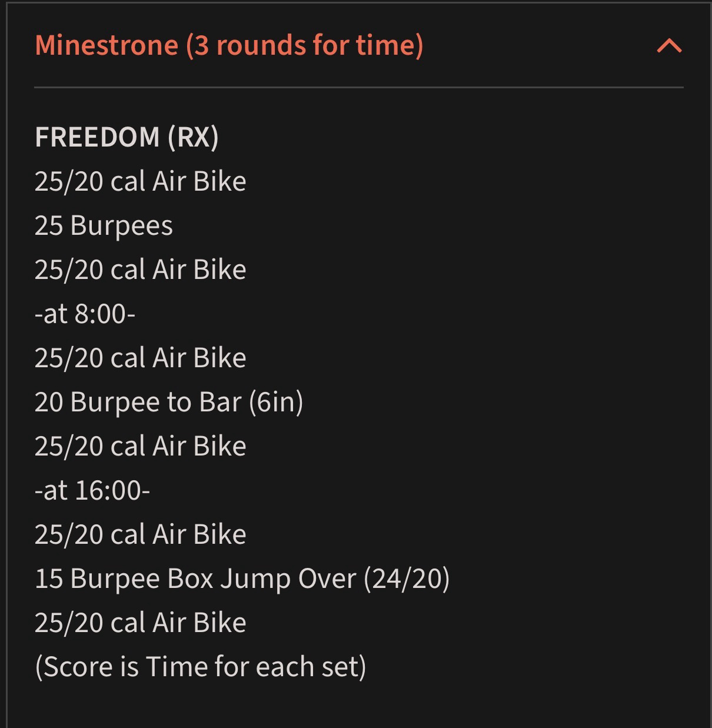Click the Air Bike line directly above "-at 16:00-"

tap(140, 446)
